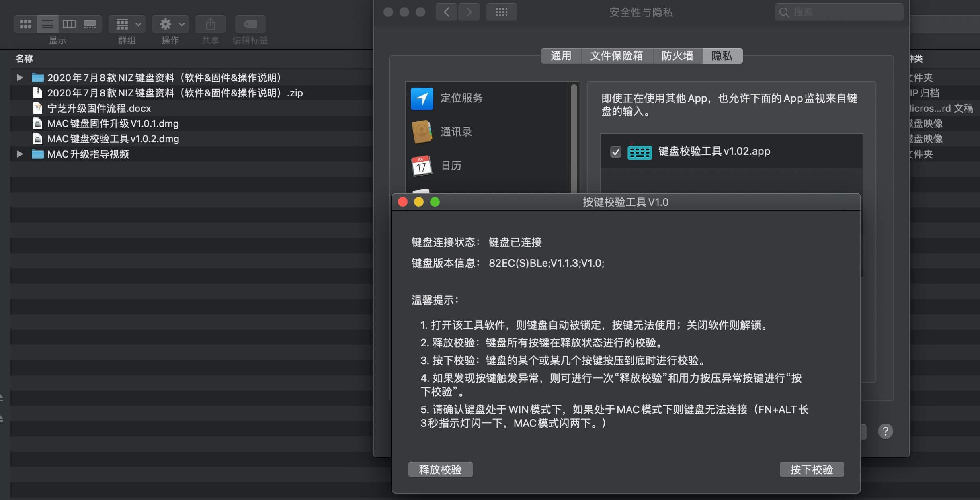Click the 释放校验 button
This screenshot has width=980, height=500.
440,469
